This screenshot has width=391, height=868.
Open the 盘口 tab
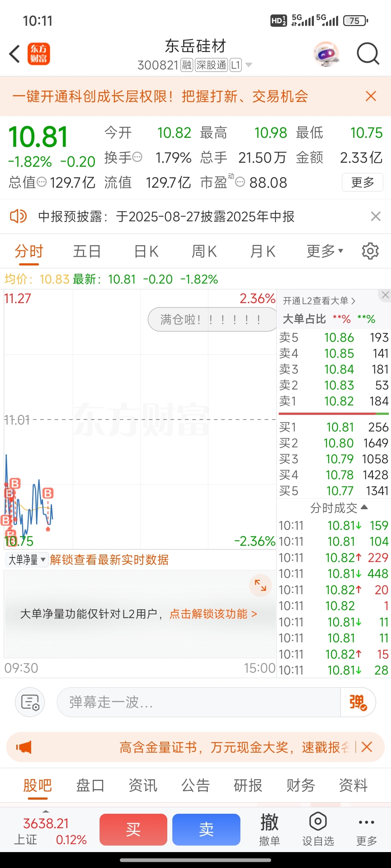tap(90, 786)
